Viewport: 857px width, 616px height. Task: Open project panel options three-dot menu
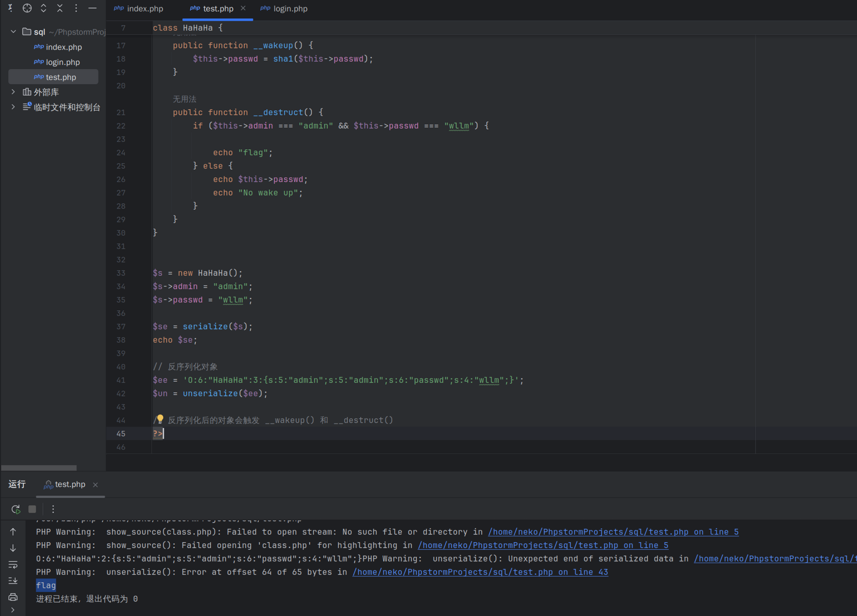tap(76, 8)
